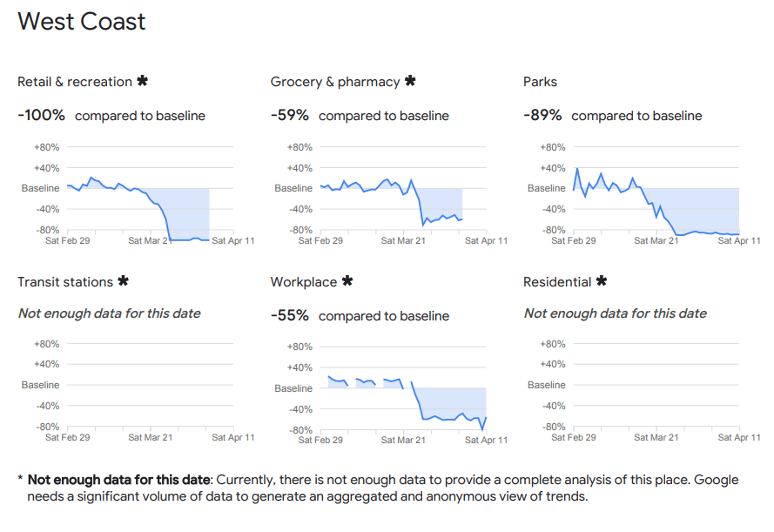Click the -55% Workplace value

[x=290, y=315]
